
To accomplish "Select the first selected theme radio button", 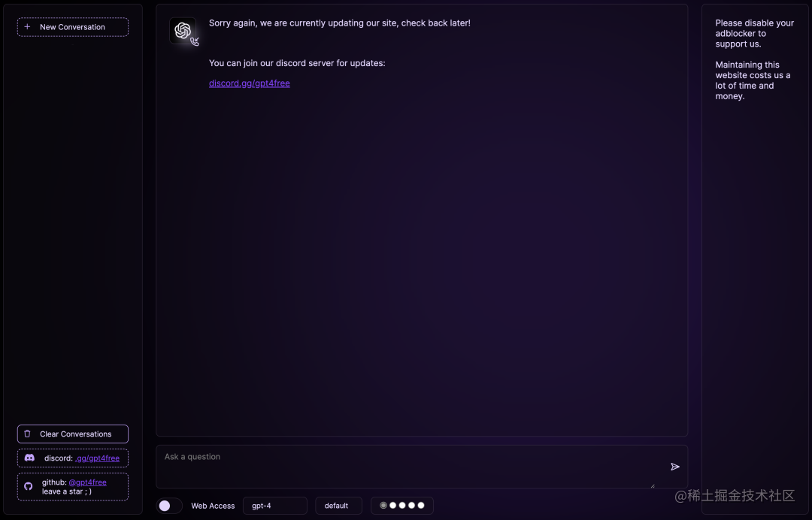I will coord(383,506).
